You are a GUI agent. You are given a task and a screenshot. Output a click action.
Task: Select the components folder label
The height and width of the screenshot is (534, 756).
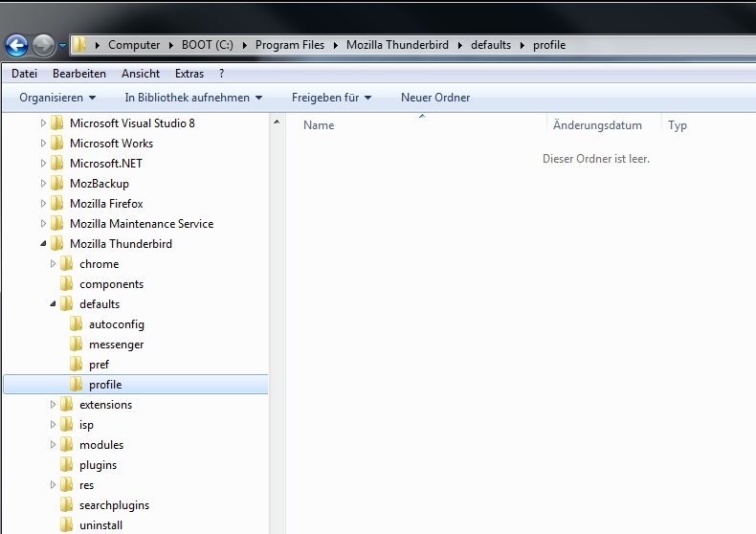[x=111, y=284]
